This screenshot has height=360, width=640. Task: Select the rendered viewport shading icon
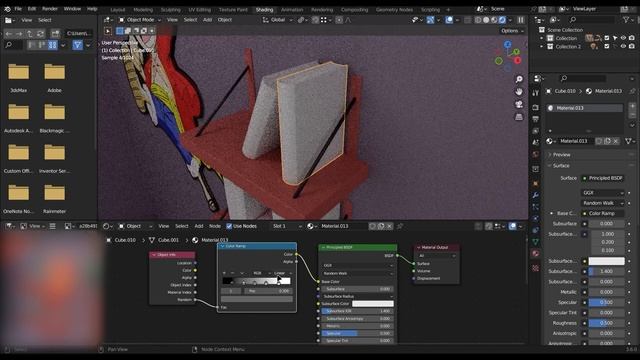point(502,20)
